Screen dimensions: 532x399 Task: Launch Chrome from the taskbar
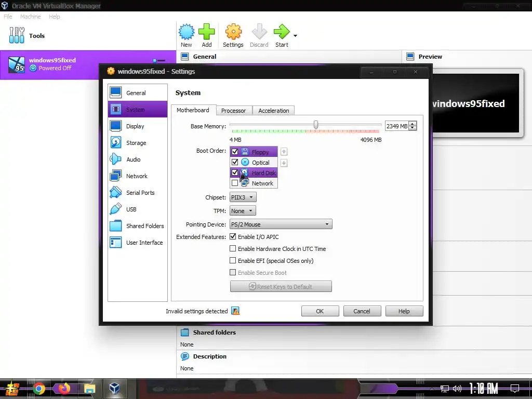click(38, 389)
